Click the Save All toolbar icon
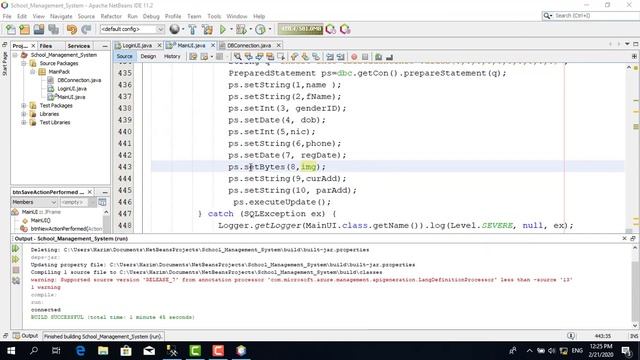The width and height of the screenshot is (640, 360). point(53,29)
